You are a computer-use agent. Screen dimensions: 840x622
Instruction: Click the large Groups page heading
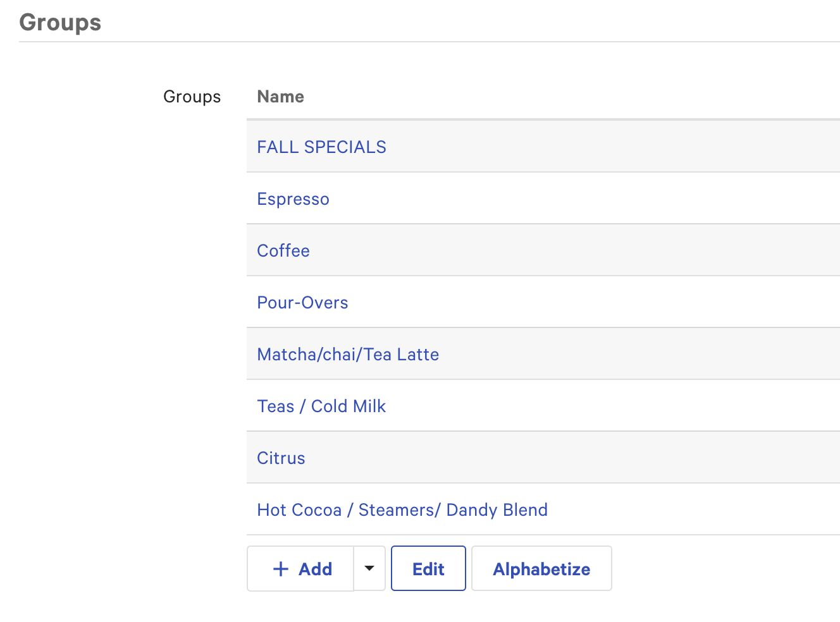60,23
